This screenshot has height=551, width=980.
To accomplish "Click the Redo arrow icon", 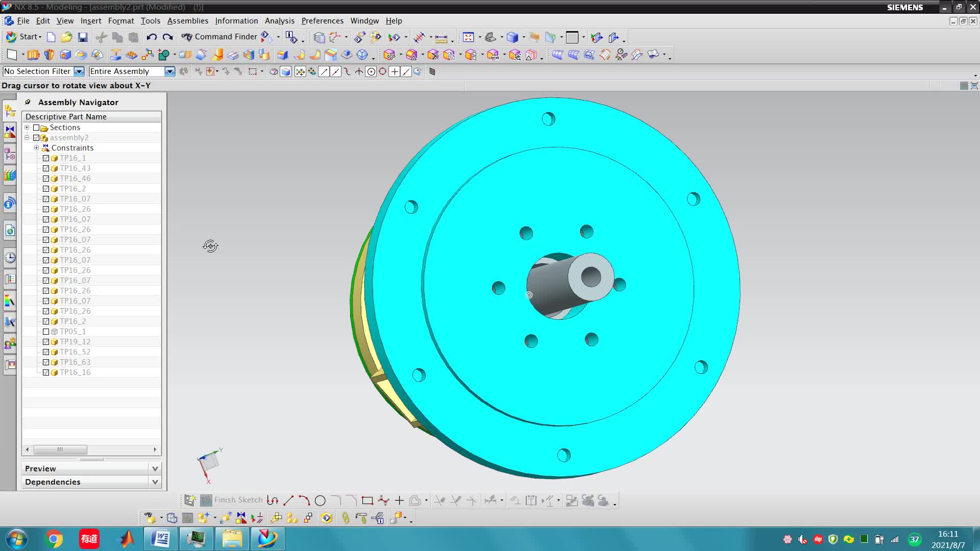I will pos(167,37).
